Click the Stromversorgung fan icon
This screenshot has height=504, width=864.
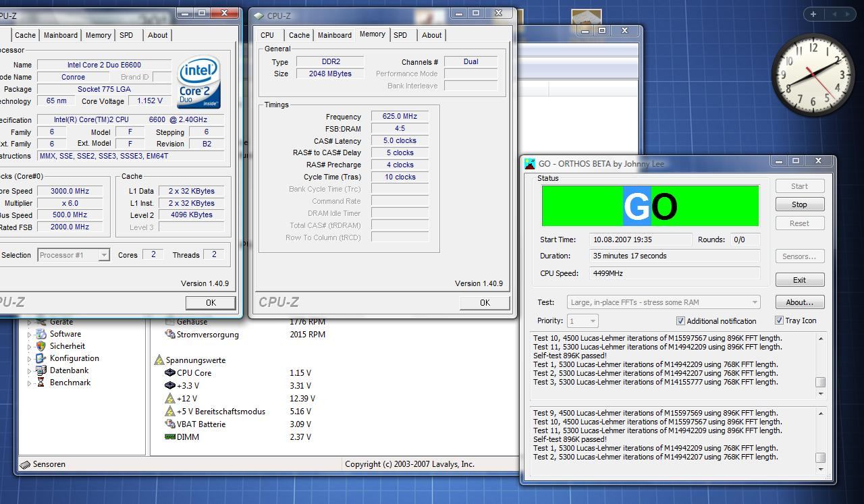pos(170,334)
